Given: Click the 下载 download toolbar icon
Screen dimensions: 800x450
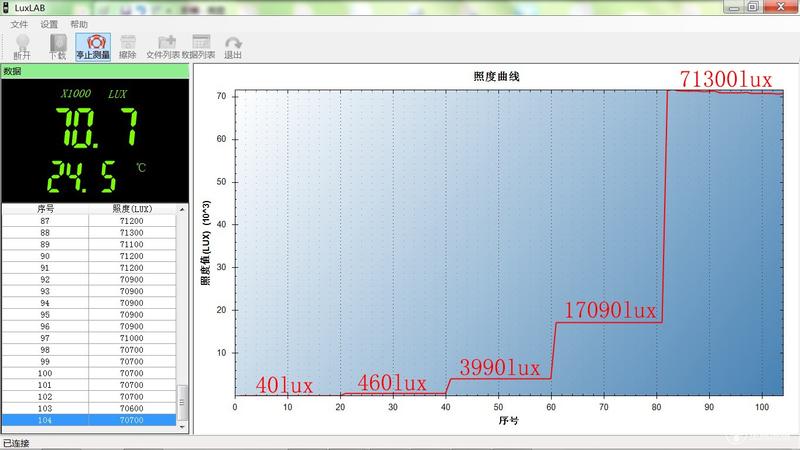Looking at the screenshot, I should [x=58, y=47].
